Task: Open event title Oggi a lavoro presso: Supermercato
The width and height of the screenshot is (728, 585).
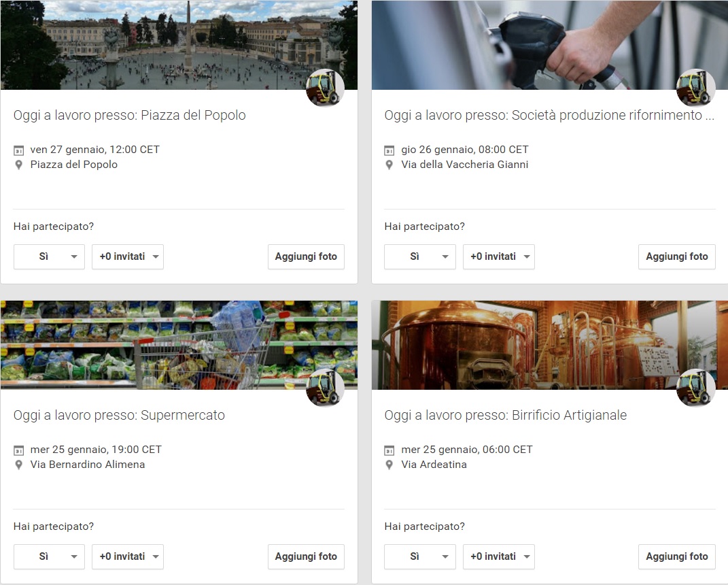Action: (x=119, y=415)
